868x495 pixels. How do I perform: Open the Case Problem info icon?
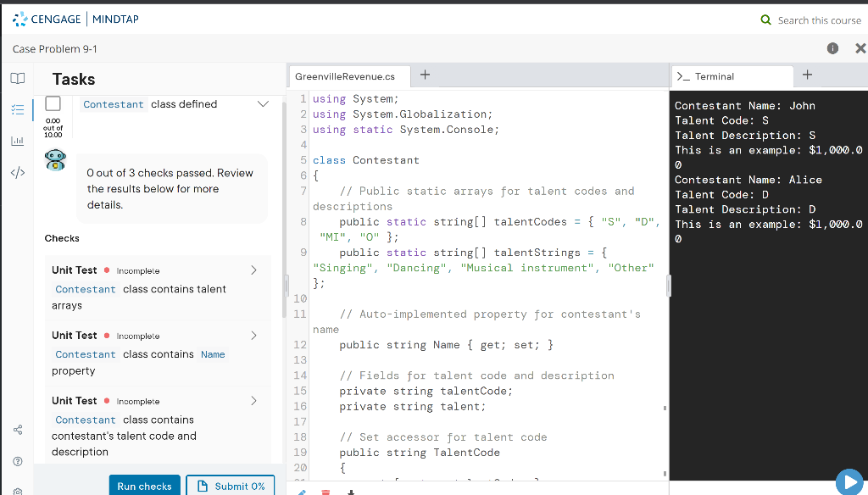pos(832,48)
